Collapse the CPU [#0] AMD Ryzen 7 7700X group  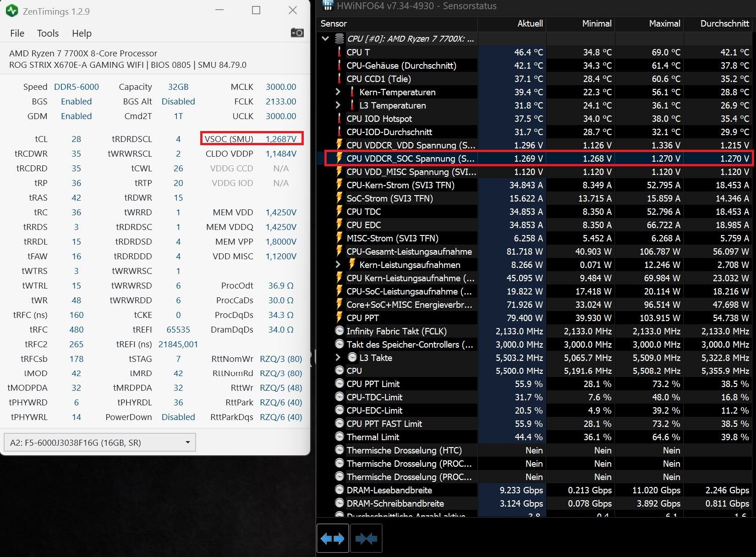tap(325, 39)
